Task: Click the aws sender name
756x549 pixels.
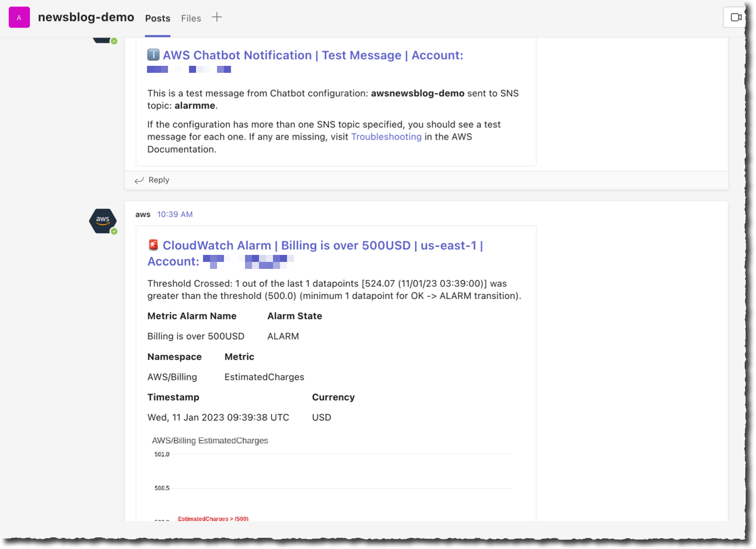Action: click(143, 214)
